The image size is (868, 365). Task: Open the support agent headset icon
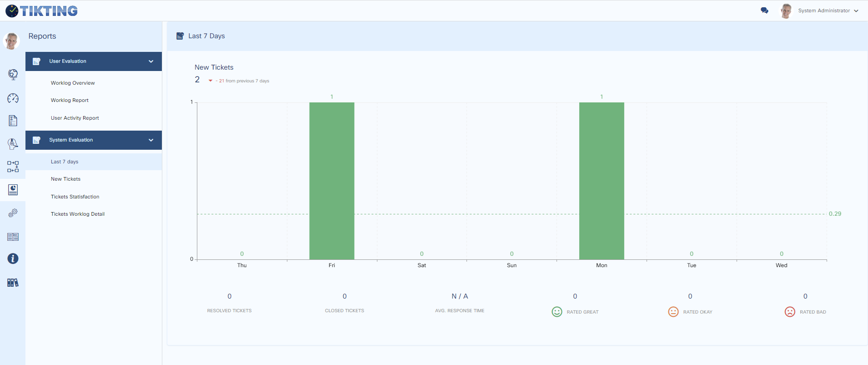point(13,144)
